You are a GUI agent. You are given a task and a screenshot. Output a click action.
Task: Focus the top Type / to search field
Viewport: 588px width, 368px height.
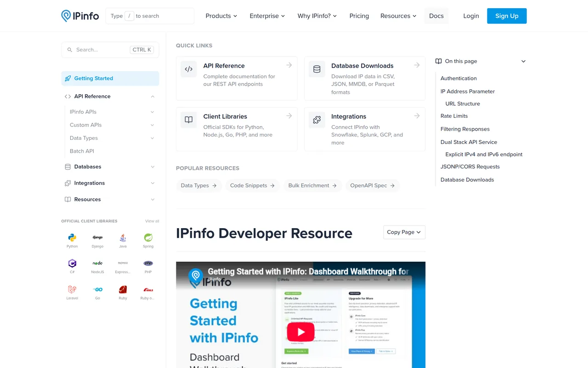[150, 16]
